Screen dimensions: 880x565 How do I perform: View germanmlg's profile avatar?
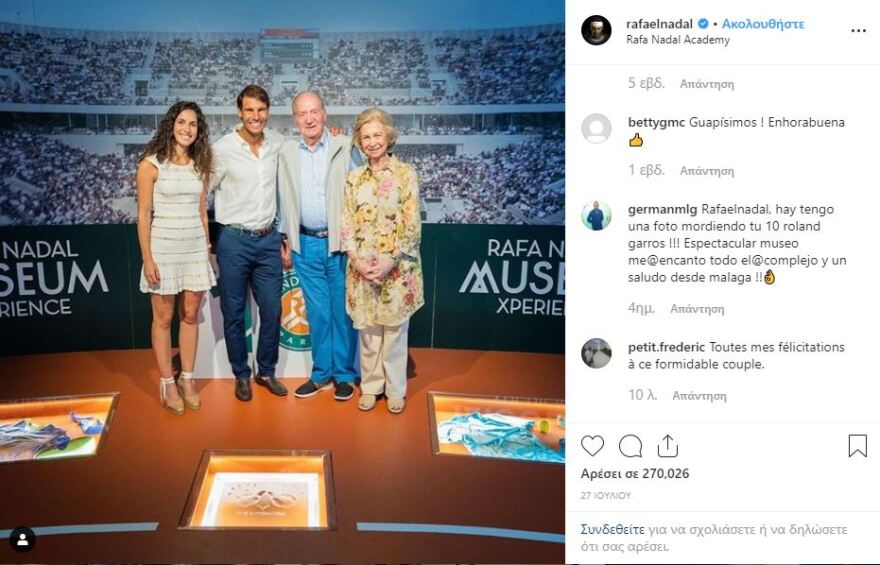point(596,215)
